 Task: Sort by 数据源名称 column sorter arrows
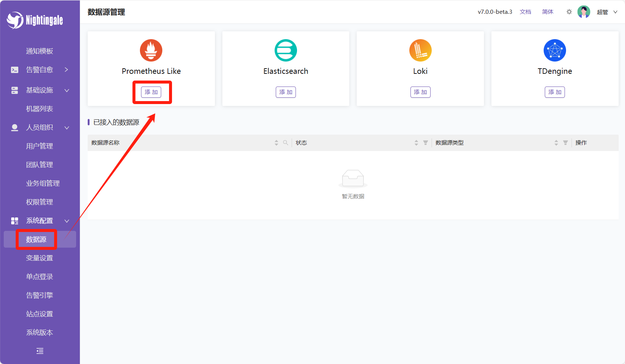click(276, 143)
